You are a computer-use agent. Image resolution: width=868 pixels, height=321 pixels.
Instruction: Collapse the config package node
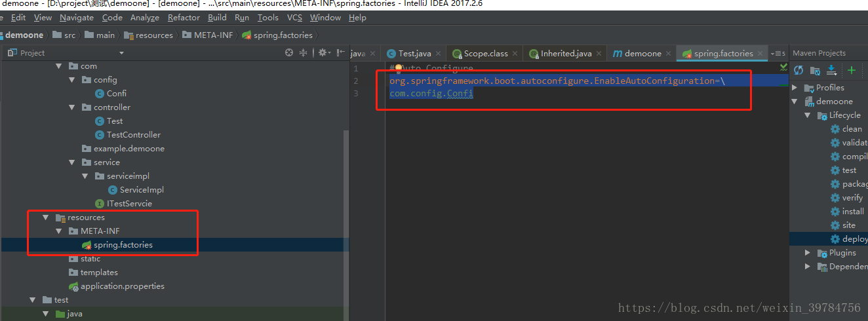coord(71,80)
